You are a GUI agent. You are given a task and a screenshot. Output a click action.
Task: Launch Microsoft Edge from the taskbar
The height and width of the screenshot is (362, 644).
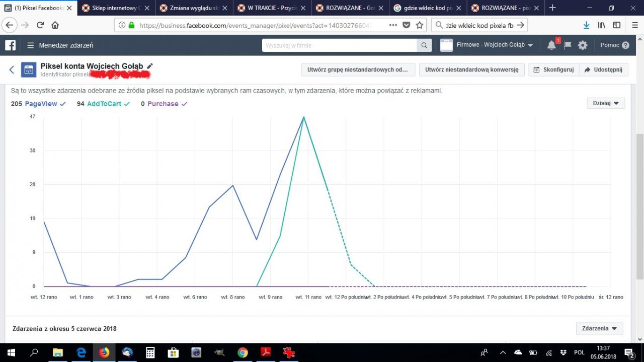point(81,352)
